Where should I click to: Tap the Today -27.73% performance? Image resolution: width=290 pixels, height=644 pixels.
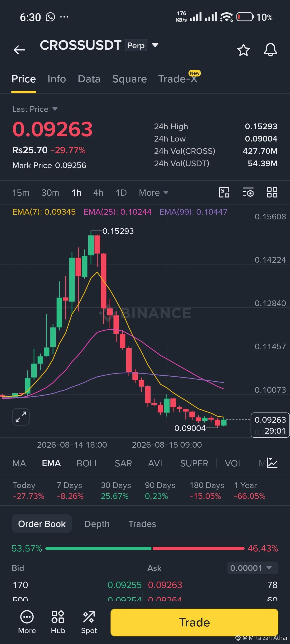[28, 490]
